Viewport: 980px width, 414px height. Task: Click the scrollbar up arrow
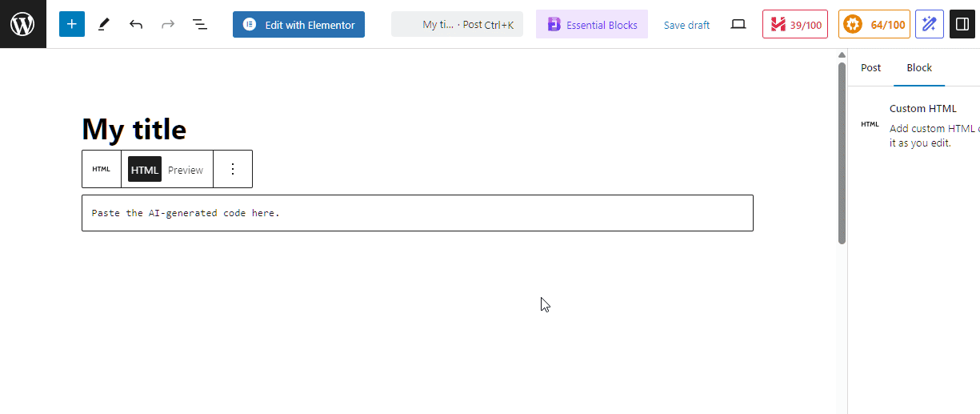click(x=842, y=54)
